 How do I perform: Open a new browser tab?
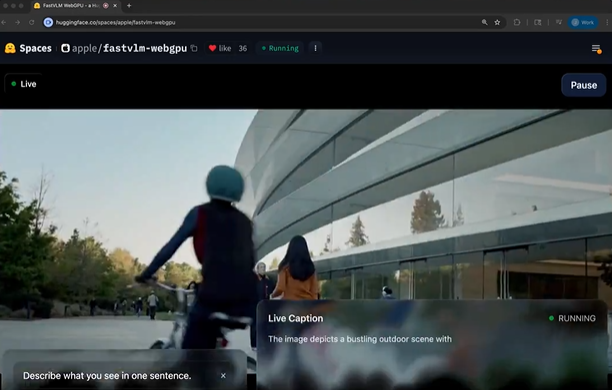(x=129, y=5)
